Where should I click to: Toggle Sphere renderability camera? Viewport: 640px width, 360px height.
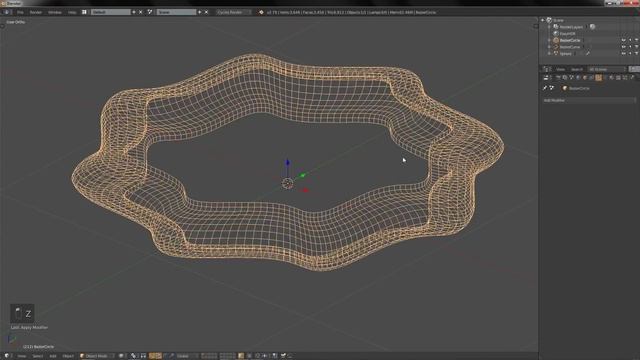tap(636, 53)
